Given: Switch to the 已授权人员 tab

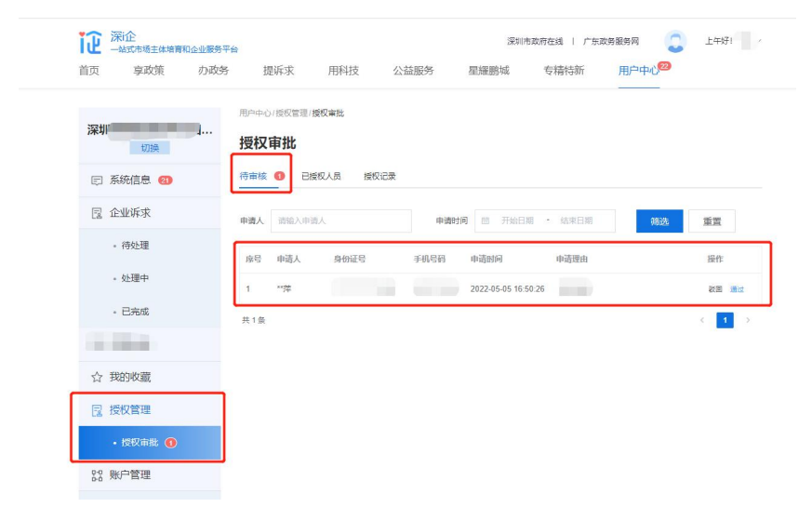Looking at the screenshot, I should pos(321,176).
